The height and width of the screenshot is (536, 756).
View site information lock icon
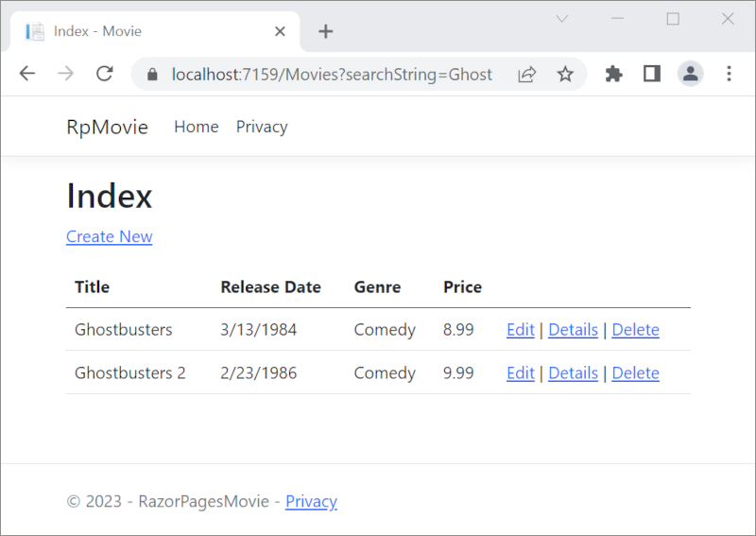[x=151, y=74]
